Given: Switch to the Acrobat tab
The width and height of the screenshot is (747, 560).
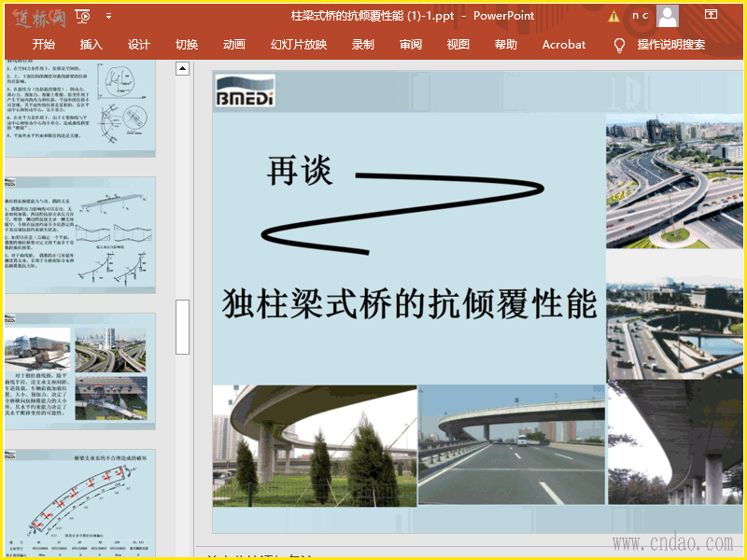Looking at the screenshot, I should 564,45.
